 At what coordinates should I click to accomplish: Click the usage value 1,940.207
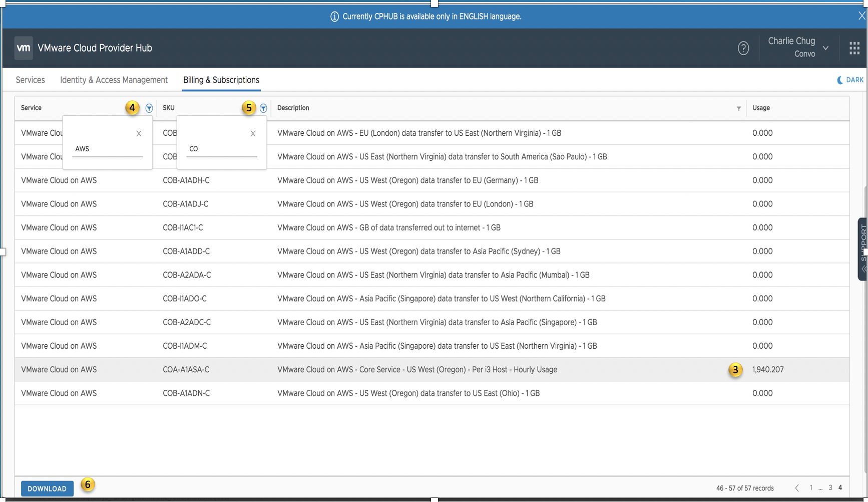coord(768,370)
